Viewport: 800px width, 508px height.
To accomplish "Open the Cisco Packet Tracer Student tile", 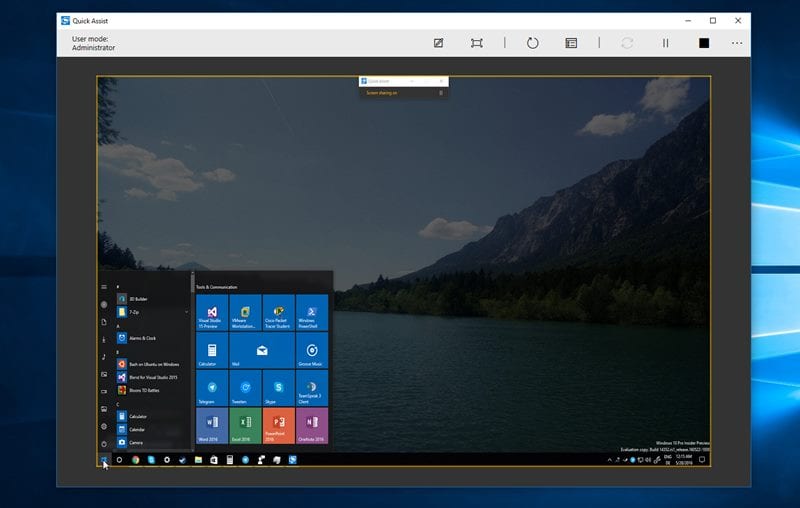I will 279,312.
